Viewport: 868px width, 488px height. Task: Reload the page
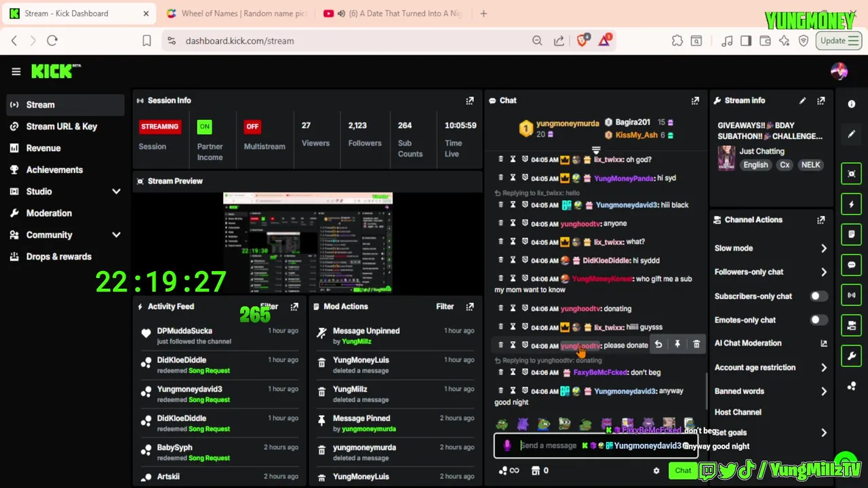click(x=52, y=41)
